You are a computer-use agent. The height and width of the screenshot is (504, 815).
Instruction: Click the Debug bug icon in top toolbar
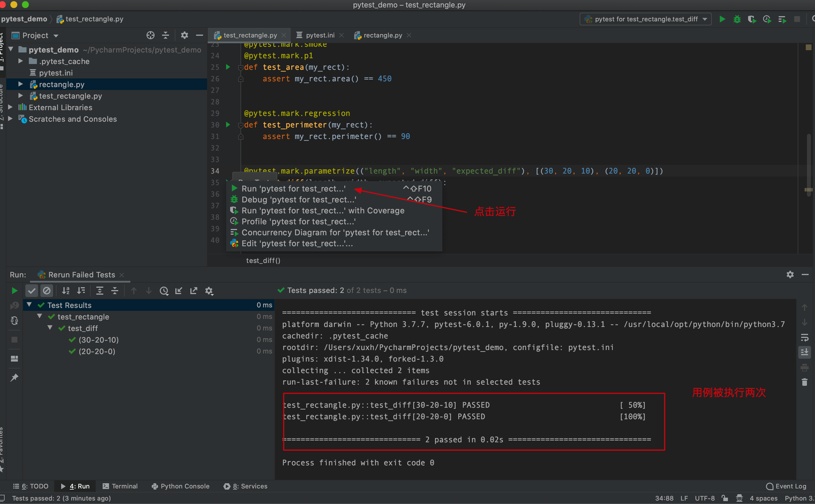tap(737, 19)
